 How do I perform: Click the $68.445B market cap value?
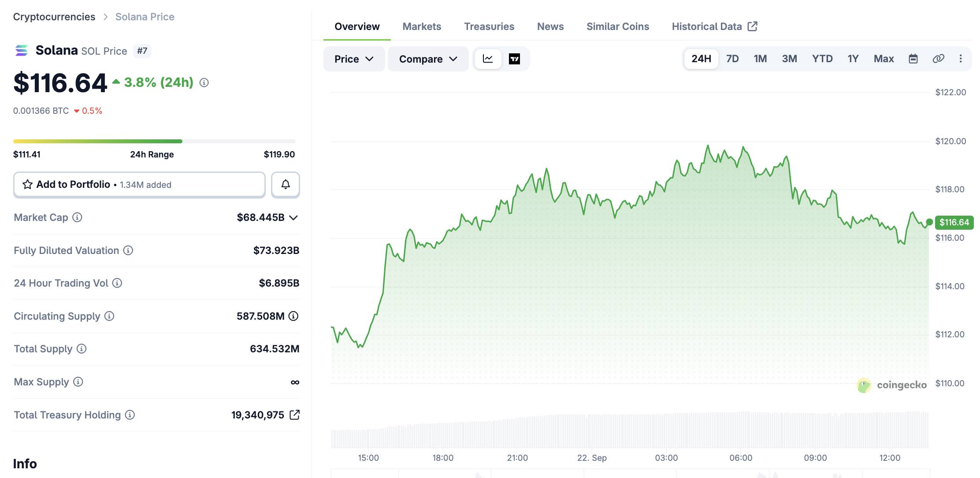(261, 217)
